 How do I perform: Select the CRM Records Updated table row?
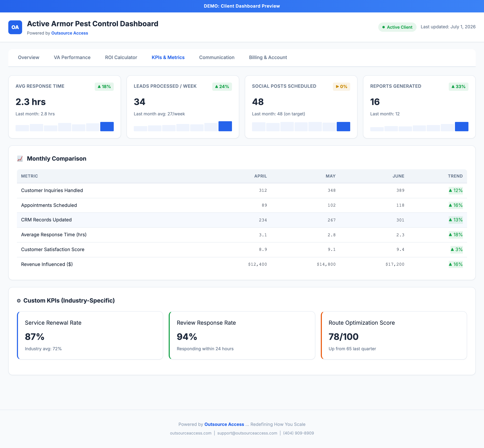pos(242,220)
